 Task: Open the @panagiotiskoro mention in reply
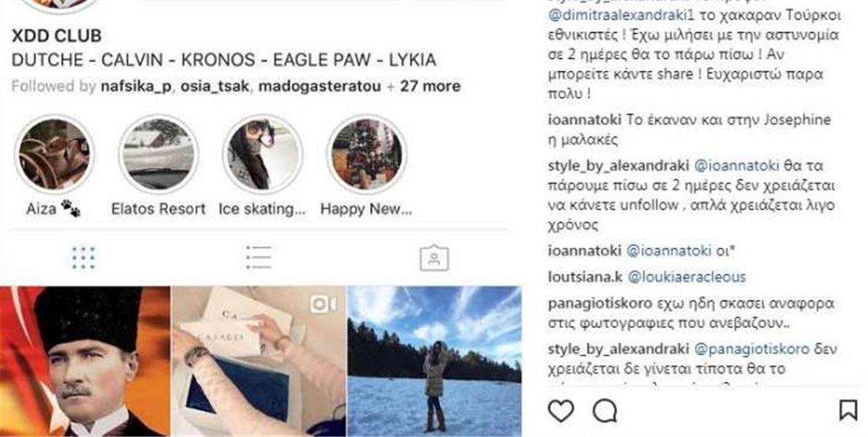pos(751,349)
